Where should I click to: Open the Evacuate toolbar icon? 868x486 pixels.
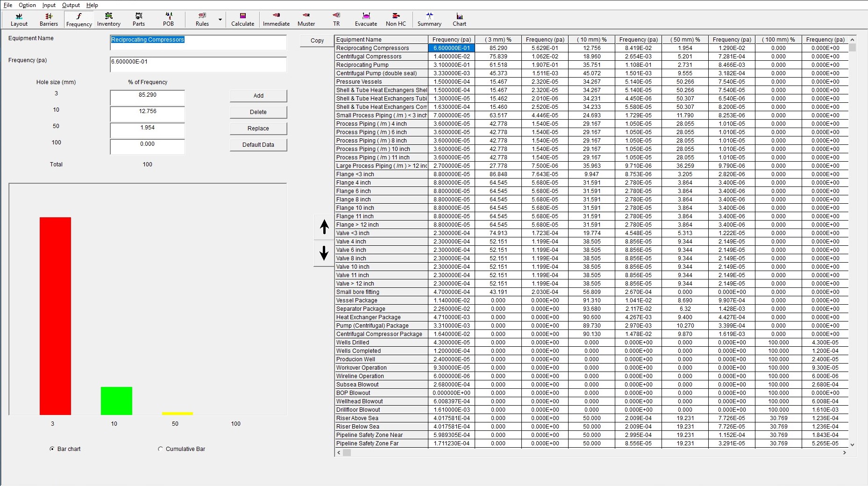click(366, 20)
